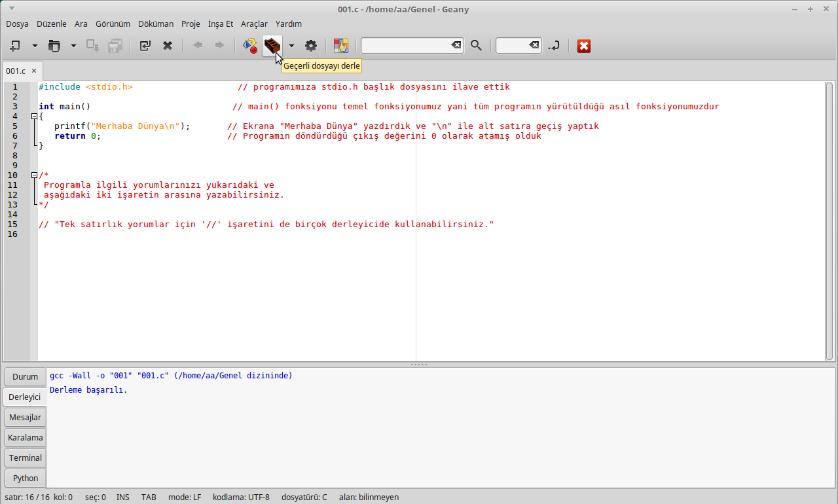Screen dimensions: 838x504
Task: Expand the recent files dropdown next to open
Action: [x=73, y=46]
